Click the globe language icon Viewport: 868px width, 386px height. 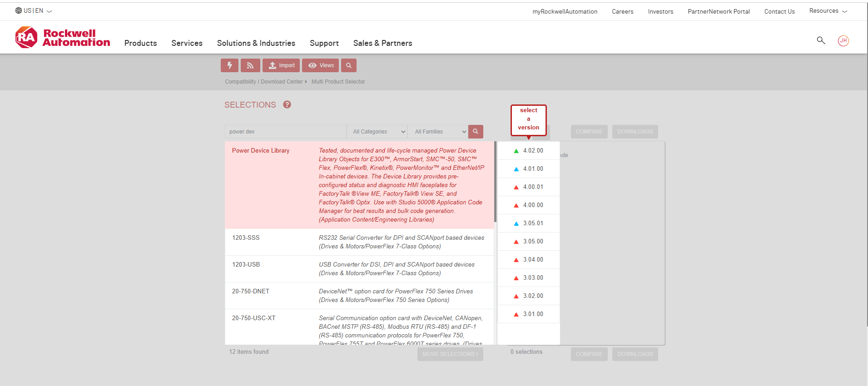pyautogui.click(x=19, y=10)
